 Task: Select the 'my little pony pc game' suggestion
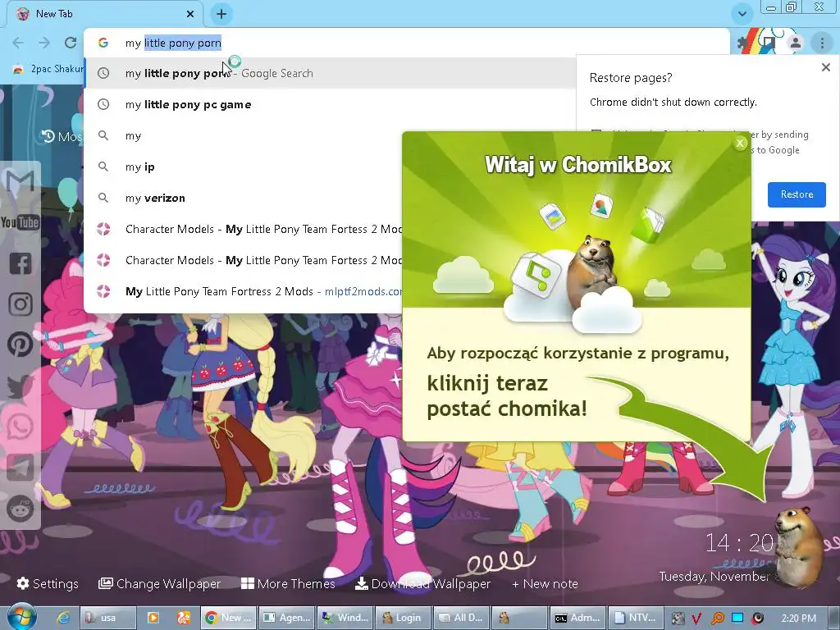(x=330, y=104)
